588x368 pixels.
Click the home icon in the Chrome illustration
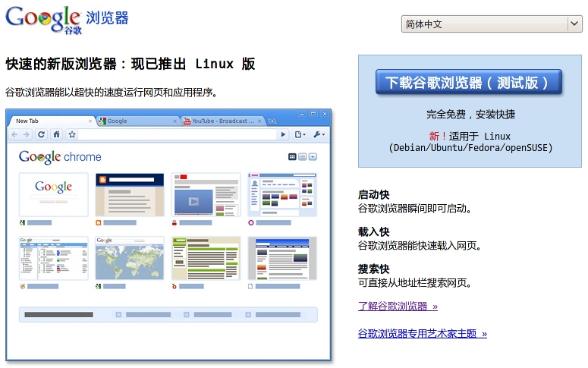pos(56,134)
